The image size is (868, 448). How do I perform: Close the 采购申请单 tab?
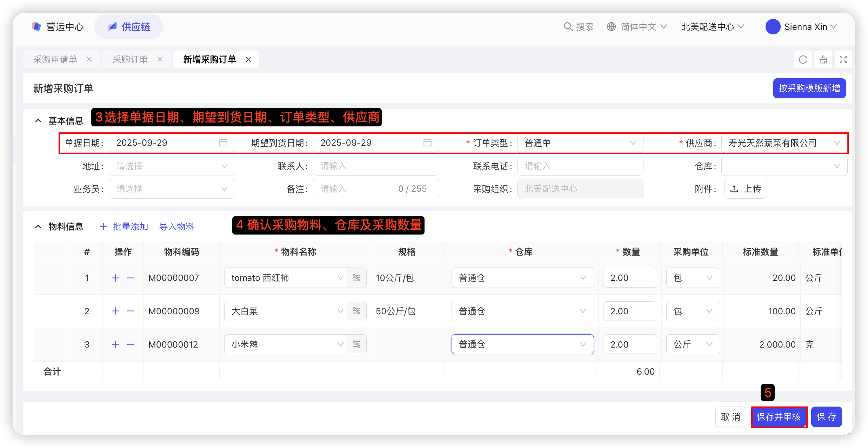click(x=89, y=59)
